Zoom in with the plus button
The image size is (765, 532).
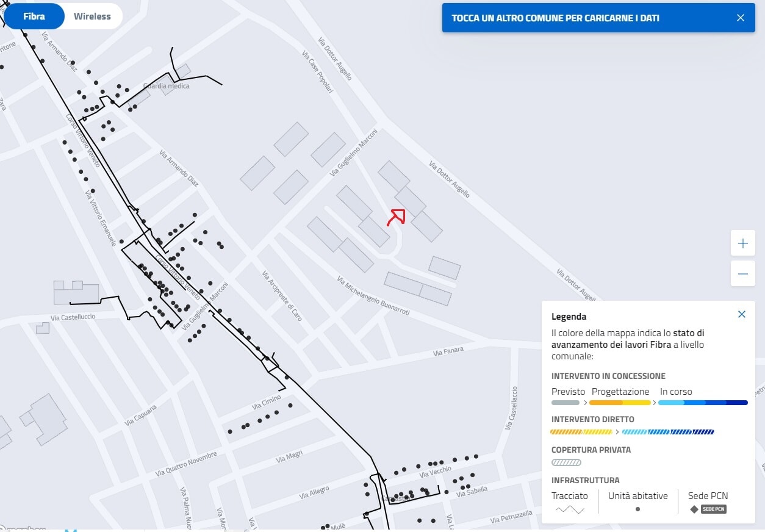(x=742, y=243)
